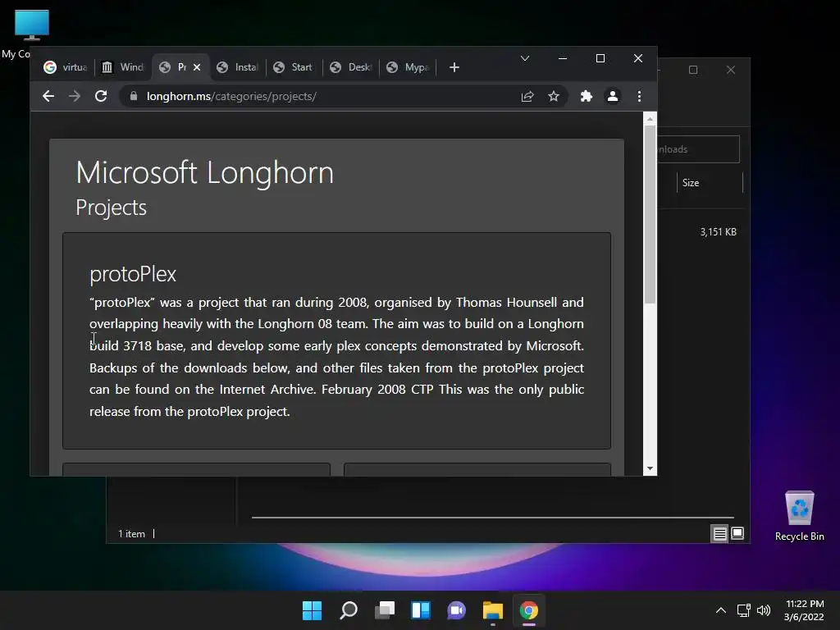Image resolution: width=840 pixels, height=630 pixels.
Task: Select the 3,151 KB file entry
Action: tap(718, 232)
